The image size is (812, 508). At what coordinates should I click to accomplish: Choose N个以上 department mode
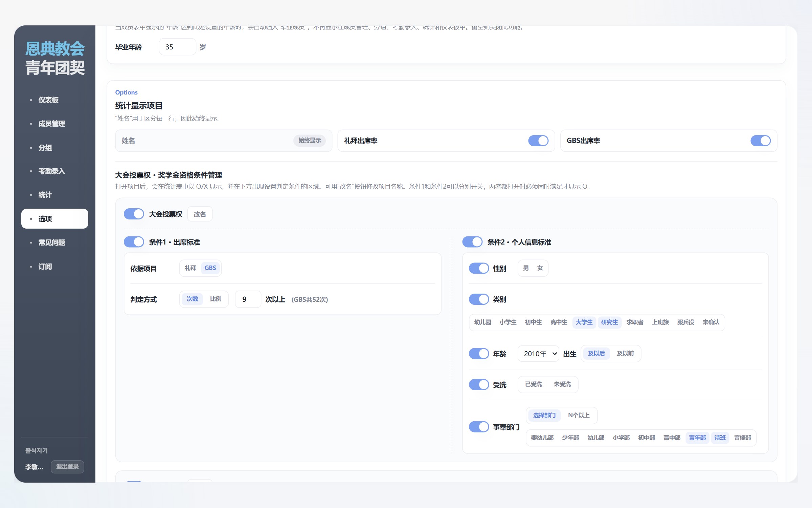point(579,415)
